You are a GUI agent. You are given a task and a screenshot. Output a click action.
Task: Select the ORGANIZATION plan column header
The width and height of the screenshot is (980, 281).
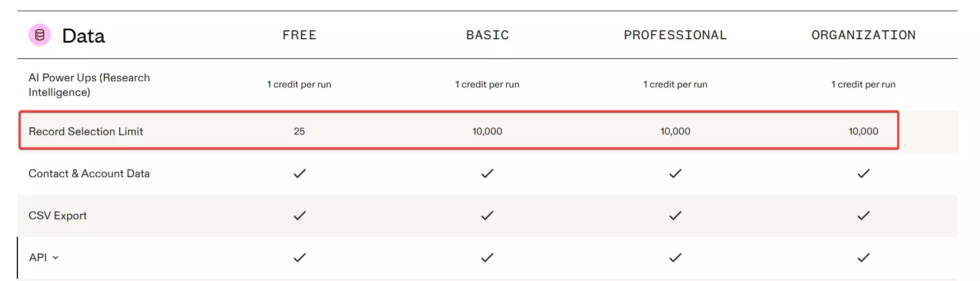click(864, 35)
